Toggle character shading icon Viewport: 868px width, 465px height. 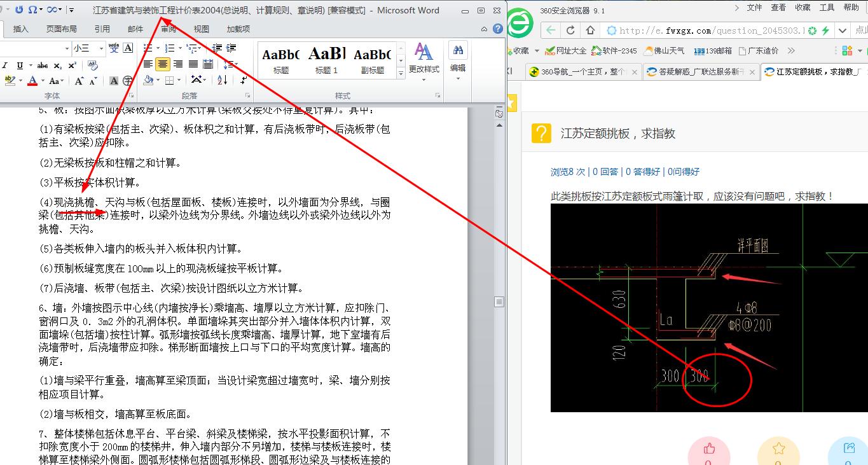tap(114, 81)
